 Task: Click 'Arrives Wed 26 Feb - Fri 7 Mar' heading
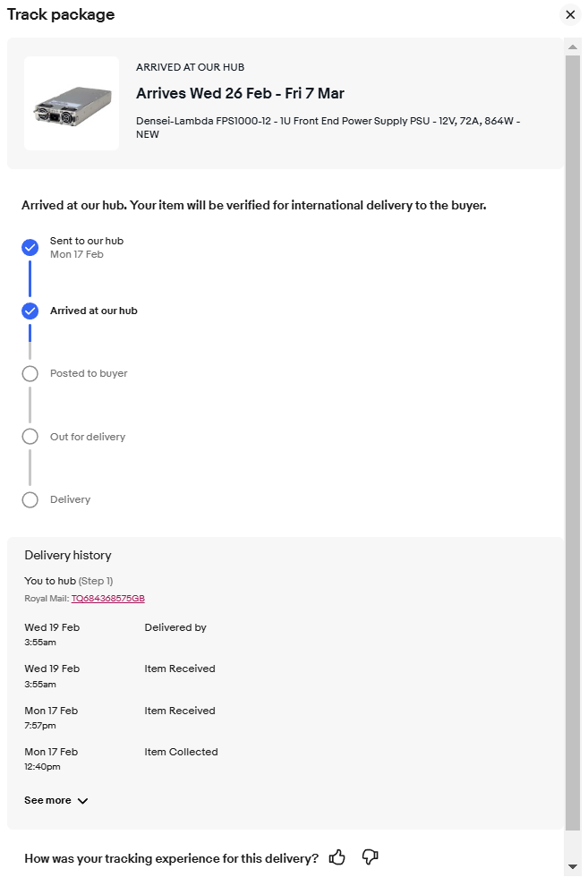pos(240,94)
